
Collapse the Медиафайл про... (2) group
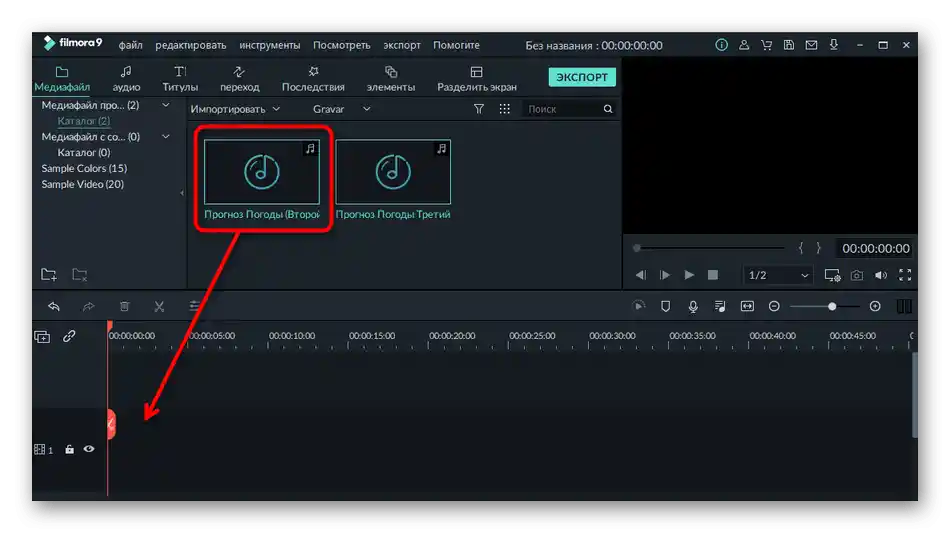pyautogui.click(x=165, y=105)
